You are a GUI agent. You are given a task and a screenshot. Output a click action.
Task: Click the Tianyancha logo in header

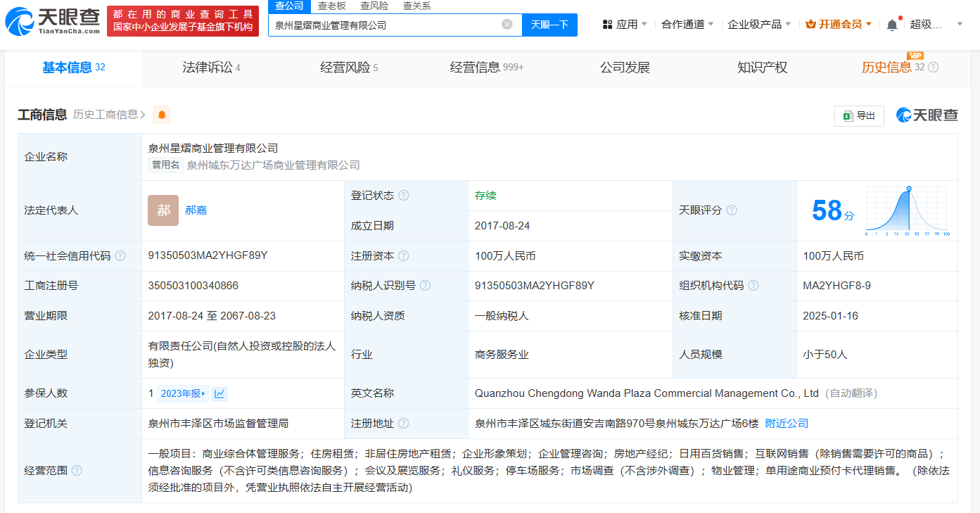click(x=52, y=21)
